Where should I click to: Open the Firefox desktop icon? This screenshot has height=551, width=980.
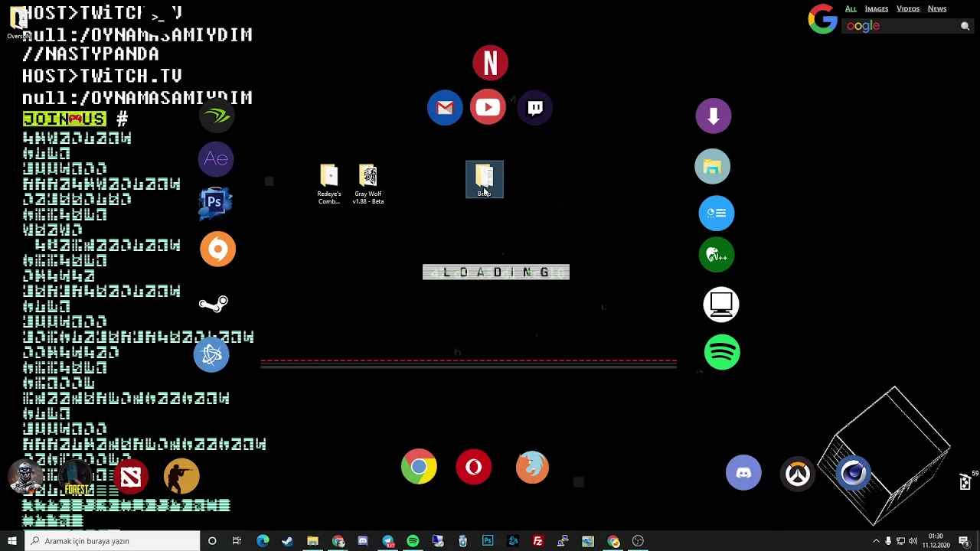[532, 467]
